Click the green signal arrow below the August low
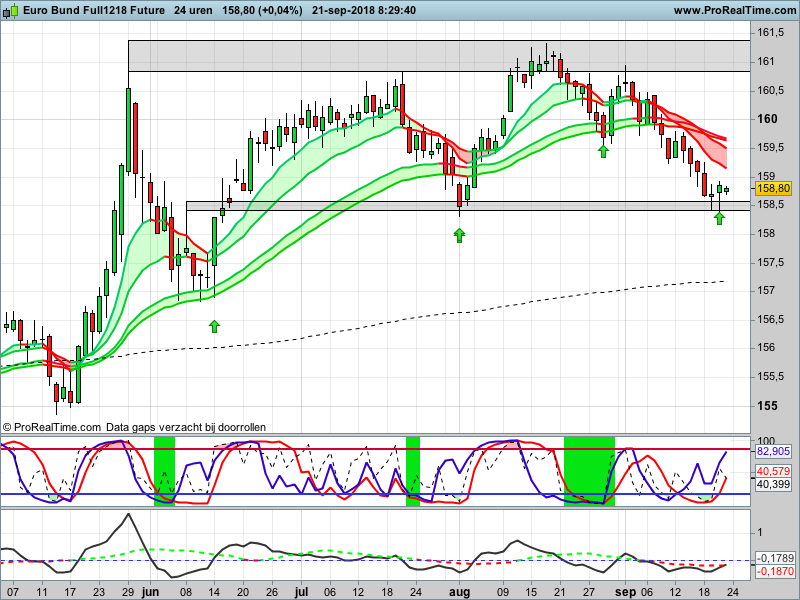800x600 pixels. point(459,235)
